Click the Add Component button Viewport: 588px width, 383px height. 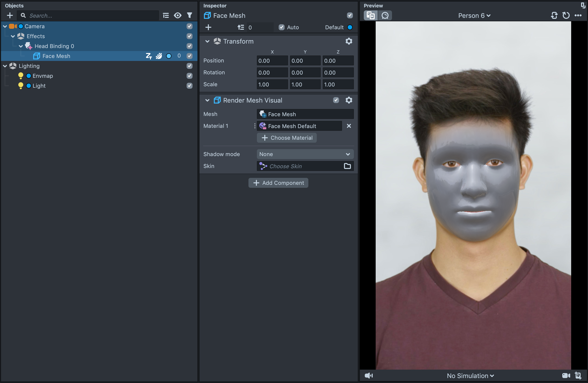(x=278, y=183)
